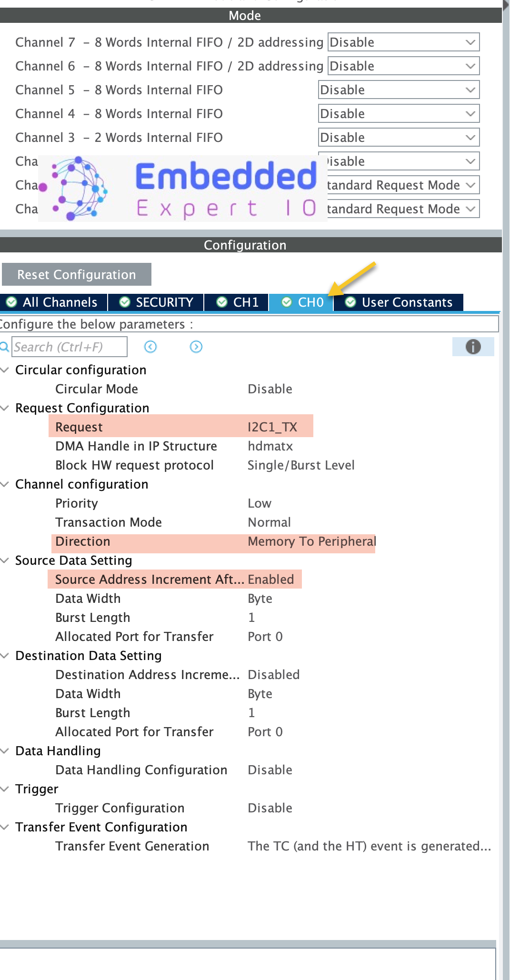The width and height of the screenshot is (520, 980).
Task: Click the left navigation arrow icon
Action: 150,347
